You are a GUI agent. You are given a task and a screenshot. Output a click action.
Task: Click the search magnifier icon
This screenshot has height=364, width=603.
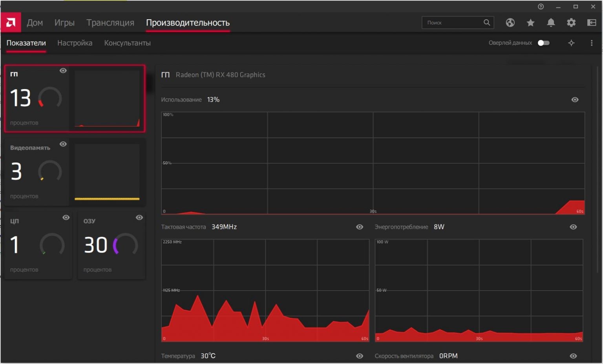coord(487,22)
